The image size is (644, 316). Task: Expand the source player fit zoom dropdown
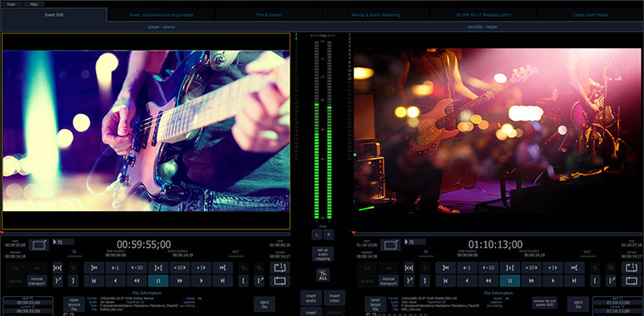coord(63,242)
